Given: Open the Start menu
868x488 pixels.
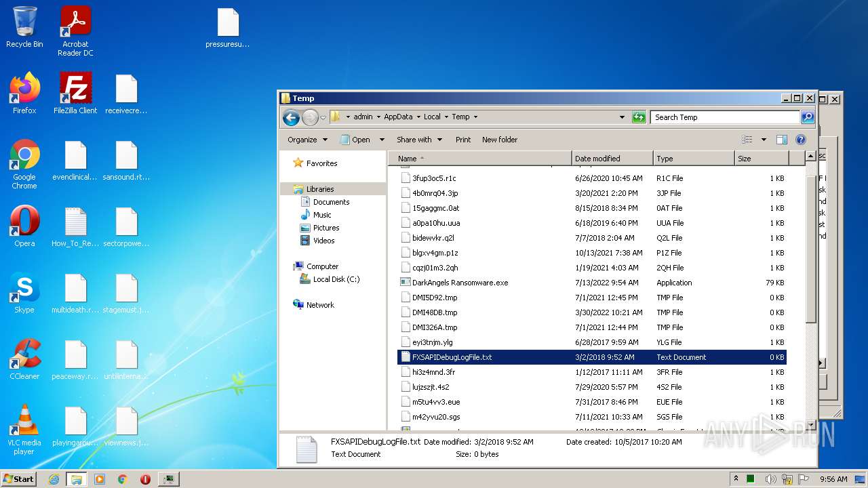Looking at the screenshot, I should click(18, 479).
